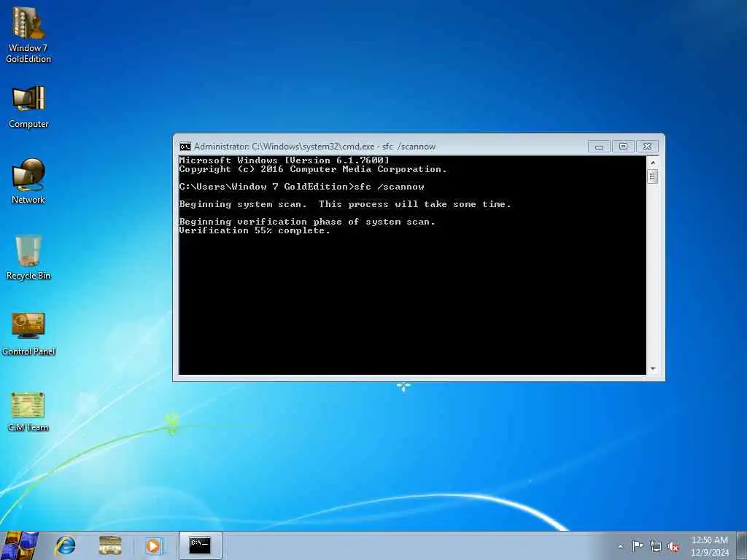Click 'Verification 55% complete.' text
Viewport: 747px width, 560px height.
(x=255, y=230)
